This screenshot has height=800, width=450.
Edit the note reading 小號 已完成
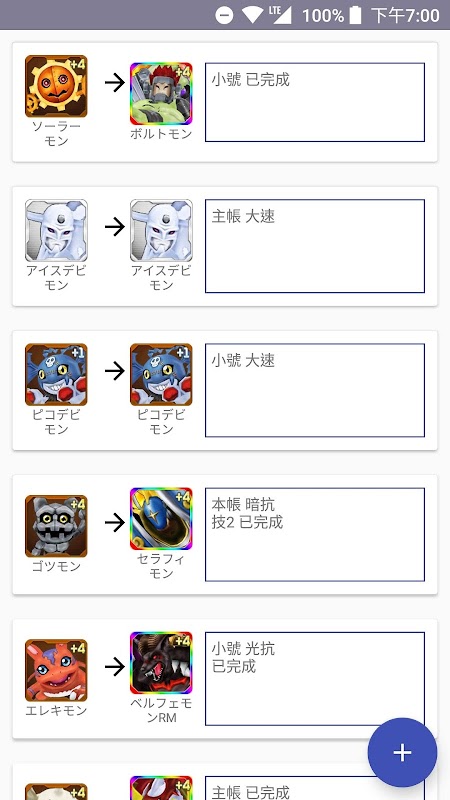click(x=315, y=102)
